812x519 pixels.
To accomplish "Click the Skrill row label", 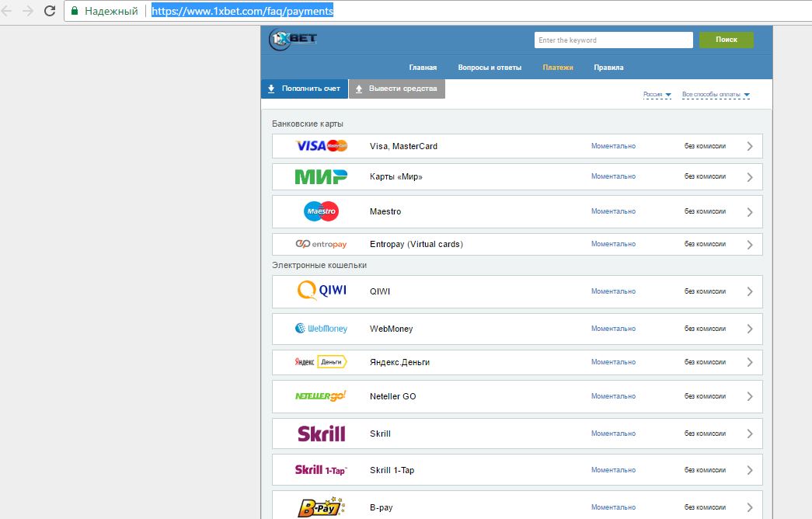I will [x=380, y=434].
